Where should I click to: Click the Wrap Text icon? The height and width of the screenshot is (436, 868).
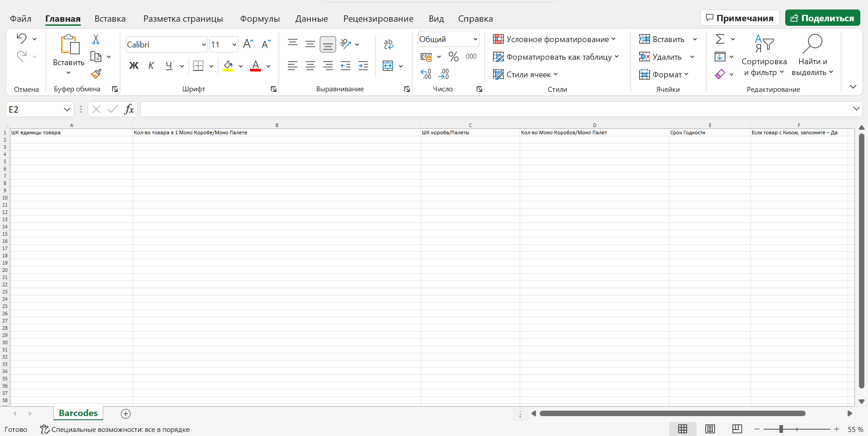[x=388, y=44]
